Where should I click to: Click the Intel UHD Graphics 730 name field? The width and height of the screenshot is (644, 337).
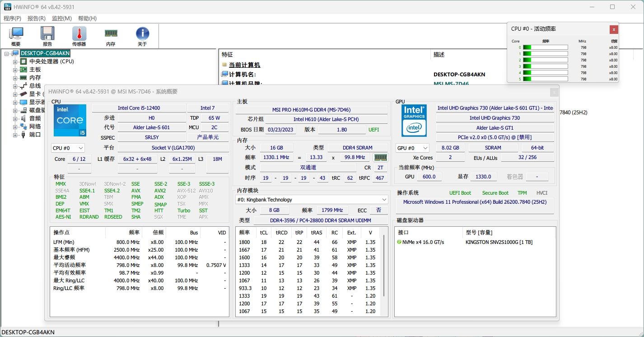495,118
